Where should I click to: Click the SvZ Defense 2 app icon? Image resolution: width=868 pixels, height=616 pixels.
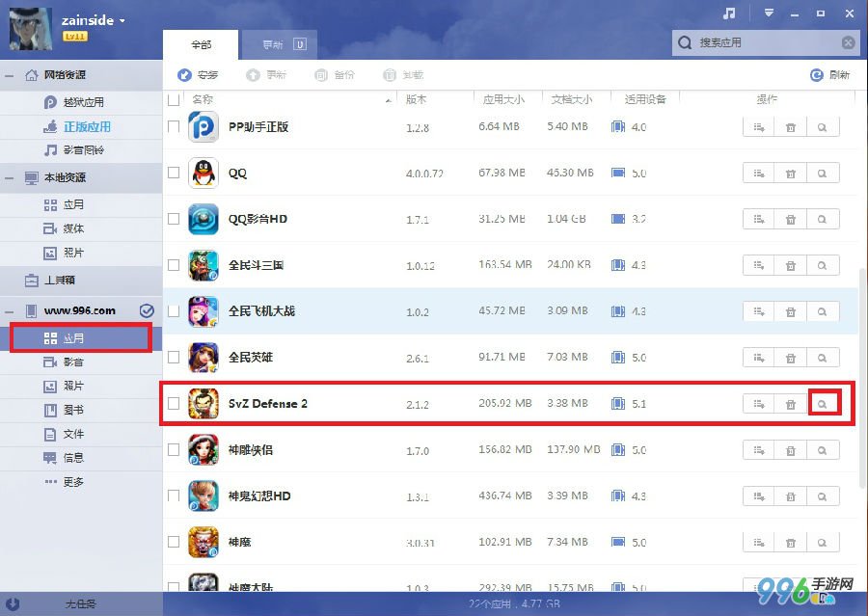click(203, 403)
